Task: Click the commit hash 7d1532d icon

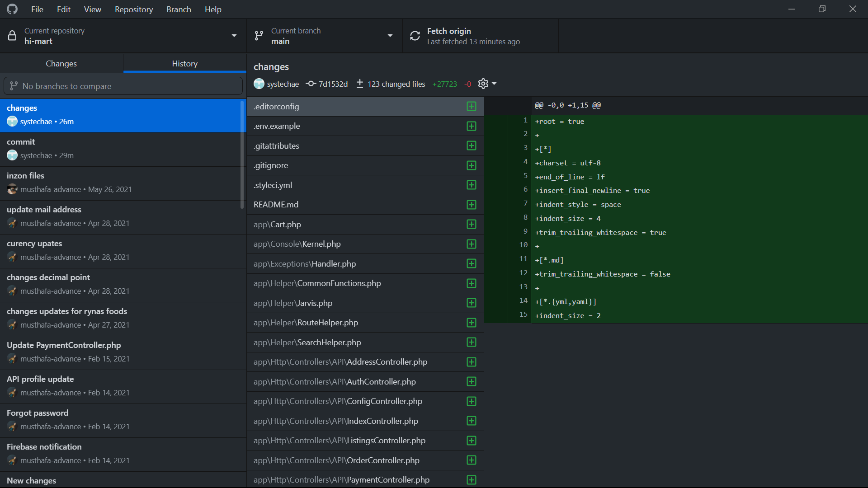Action: click(311, 84)
